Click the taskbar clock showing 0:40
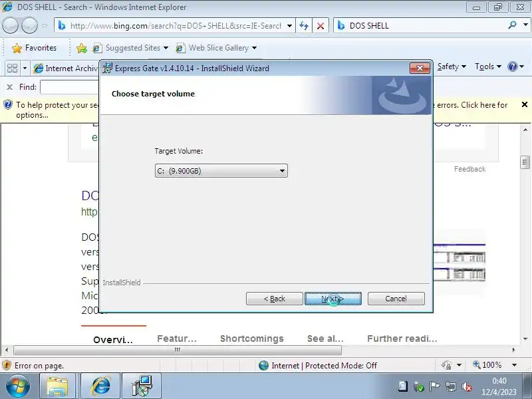Screen dimensions: 532x399 tap(499, 386)
